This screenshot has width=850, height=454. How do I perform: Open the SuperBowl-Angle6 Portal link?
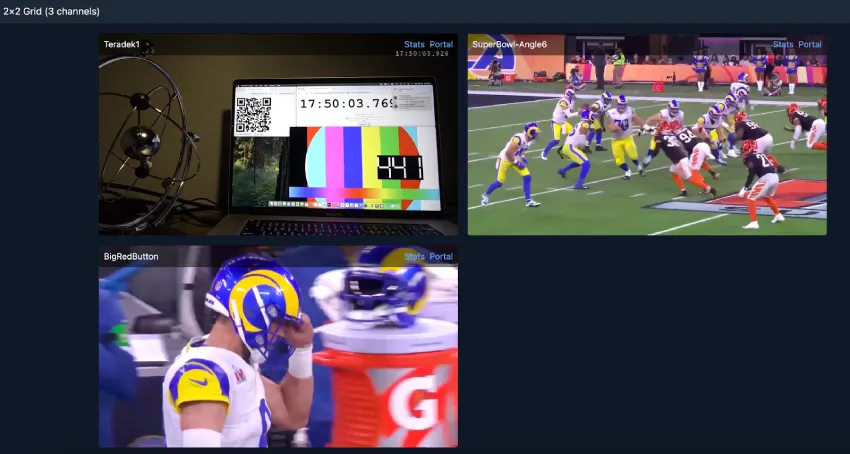810,44
